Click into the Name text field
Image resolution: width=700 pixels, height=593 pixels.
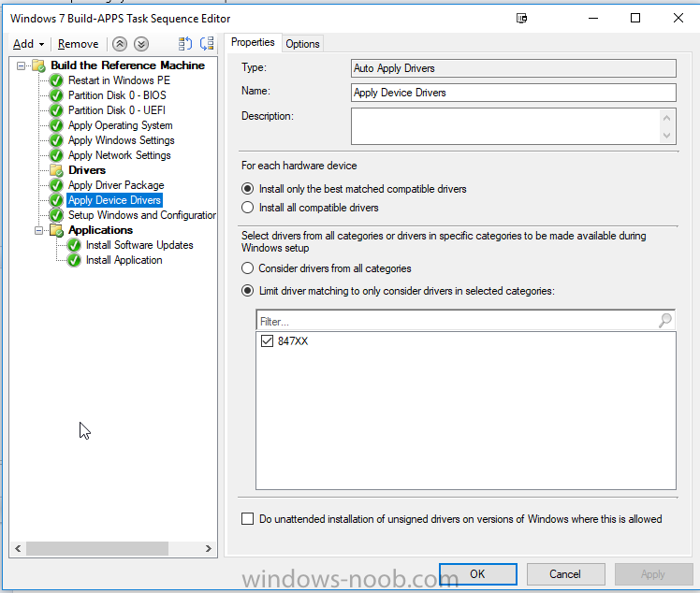[x=514, y=93]
